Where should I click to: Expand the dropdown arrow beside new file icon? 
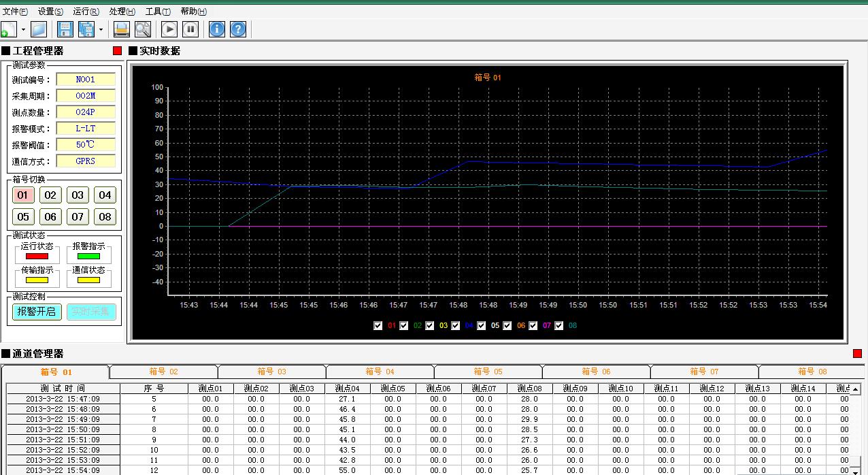23,29
